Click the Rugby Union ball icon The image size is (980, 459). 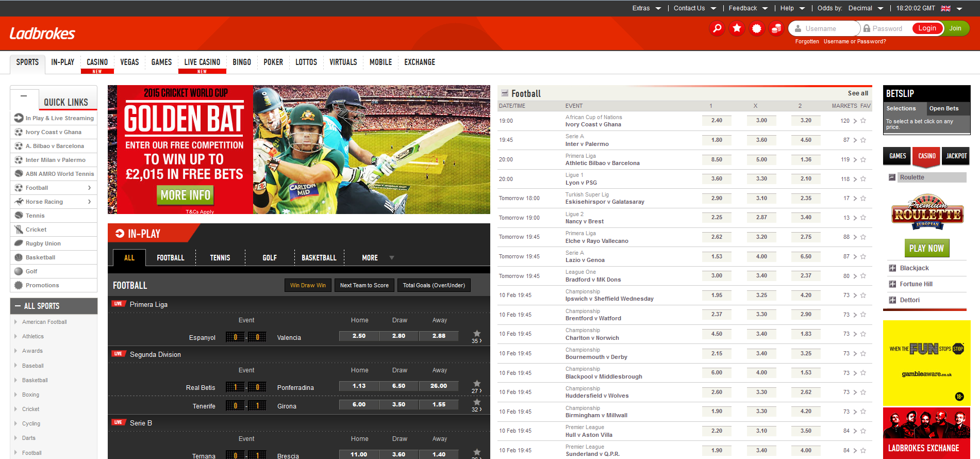coord(19,243)
